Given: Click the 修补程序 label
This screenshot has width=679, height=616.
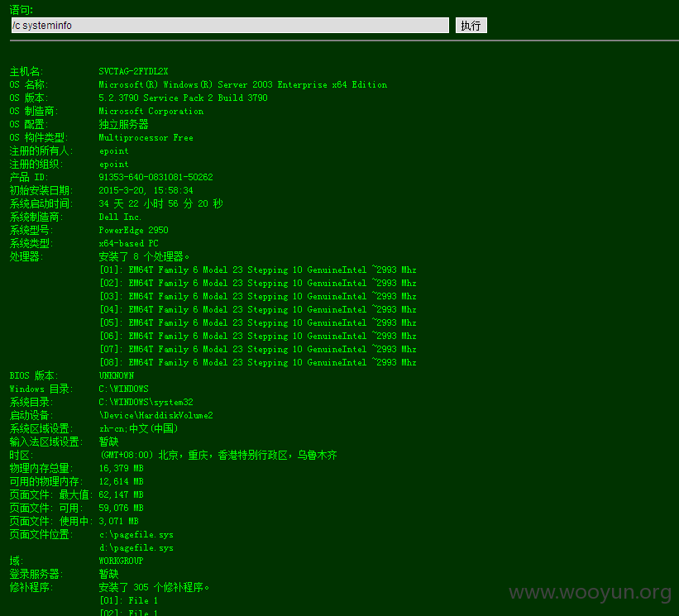Looking at the screenshot, I should tap(31, 587).
